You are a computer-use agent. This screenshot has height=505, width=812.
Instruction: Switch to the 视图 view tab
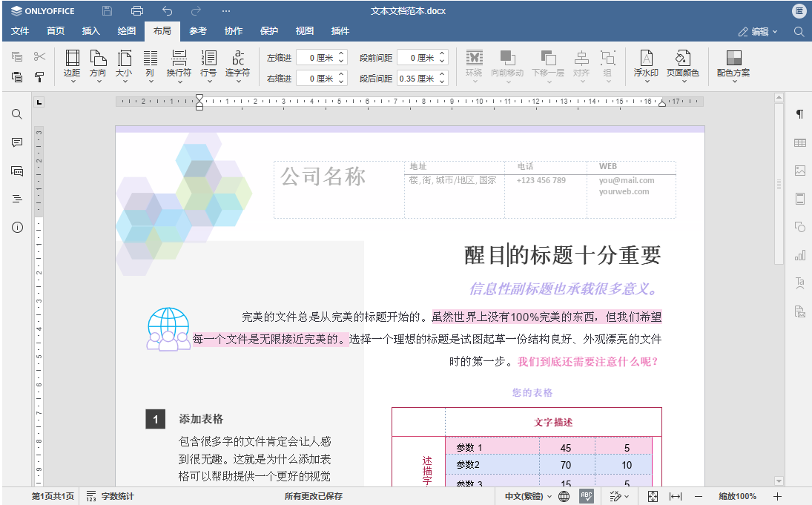305,31
